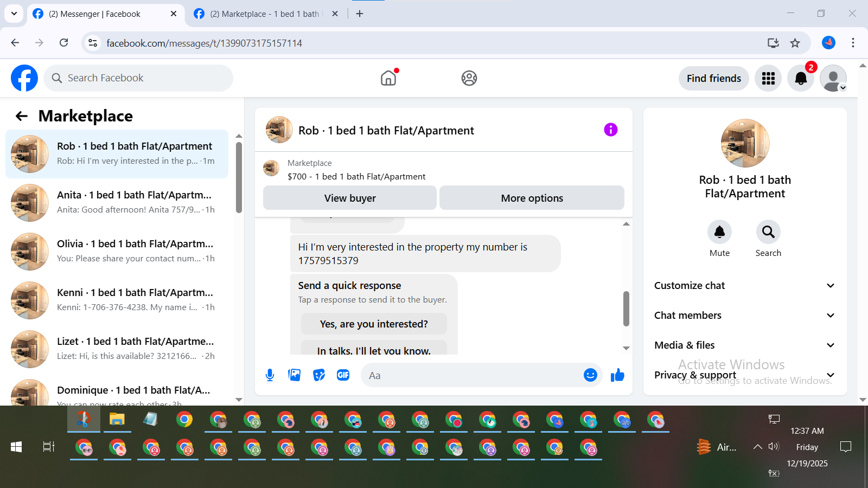Click the Chrome profile icon in toolbar
The height and width of the screenshot is (488, 868).
point(828,43)
